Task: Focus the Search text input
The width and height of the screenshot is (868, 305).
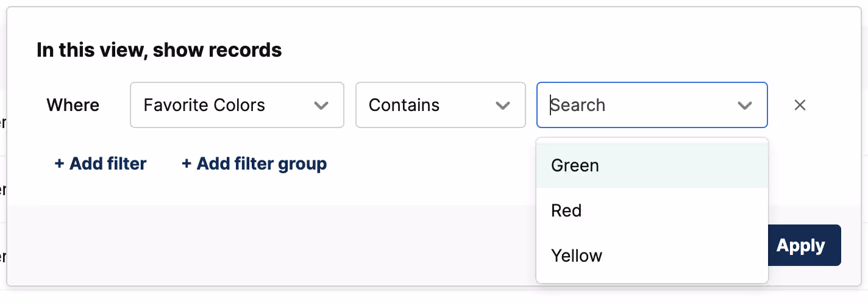Action: [x=634, y=105]
